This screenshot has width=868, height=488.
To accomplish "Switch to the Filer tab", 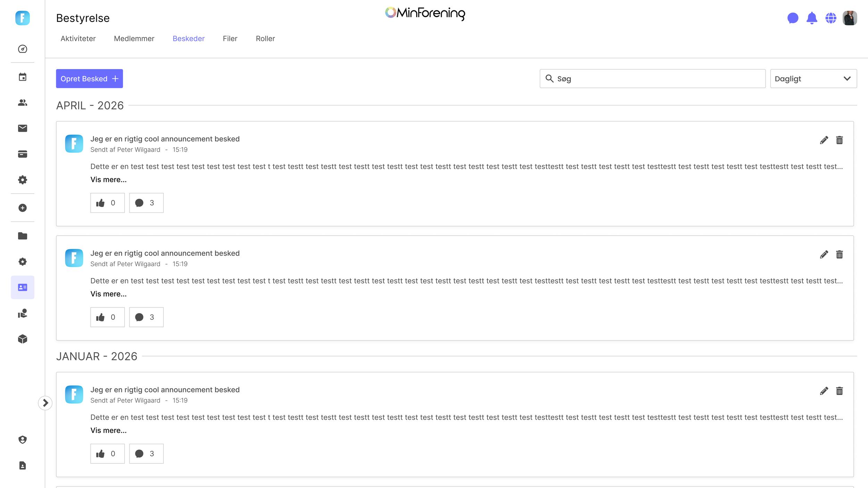I will (x=230, y=39).
